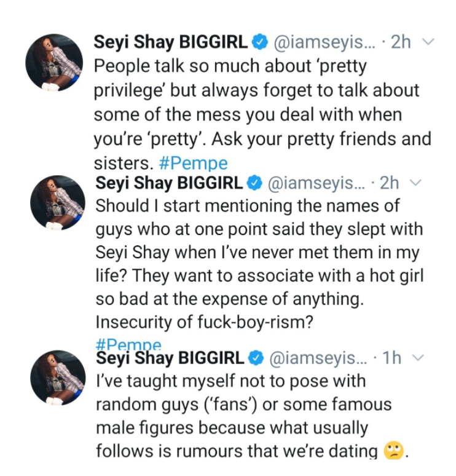Click Seyi Shay BIGGIRL name on first tweet

(x=171, y=42)
